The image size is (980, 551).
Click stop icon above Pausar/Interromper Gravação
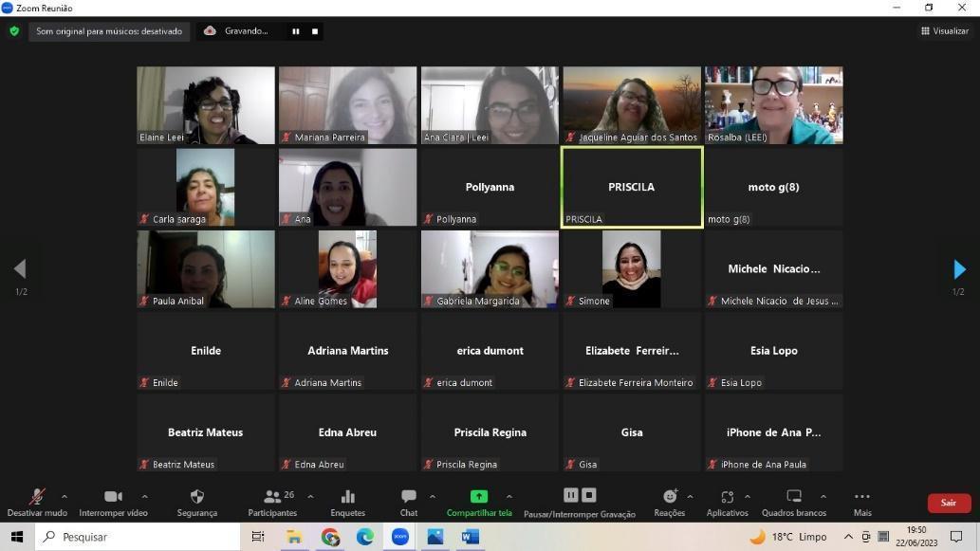(x=589, y=495)
